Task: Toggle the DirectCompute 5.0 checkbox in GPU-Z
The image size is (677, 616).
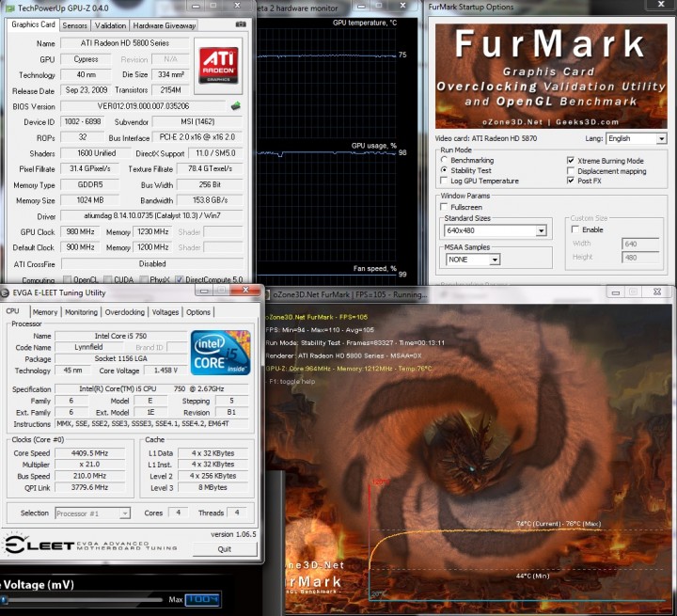Action: tap(180, 279)
